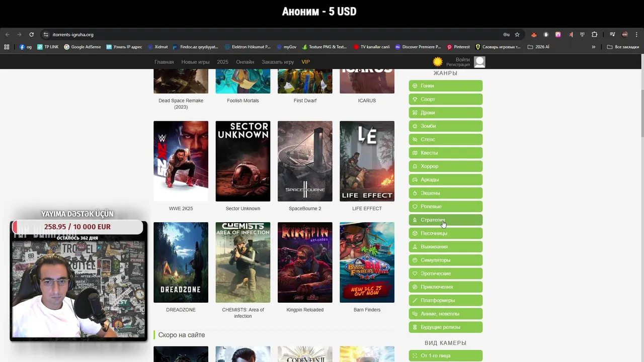Screen dimensions: 644x362
Task: Select the 'Квесты' genre
Action: click(x=445, y=153)
